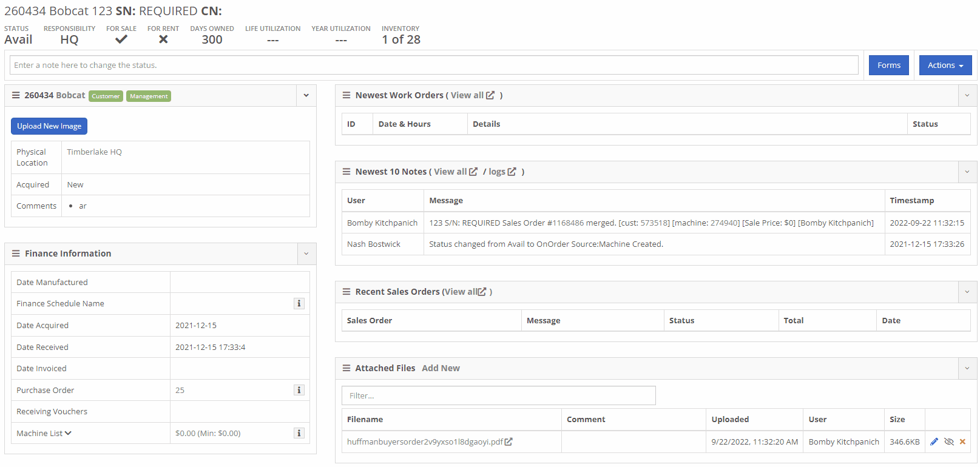
Task: Click the Attached Files hamburger icon
Action: pos(346,368)
